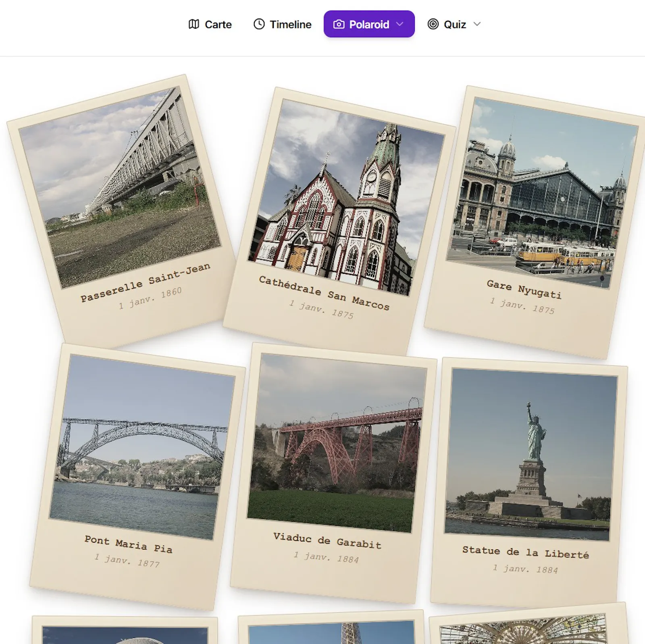Click the clock icon beside Timeline
The image size is (645, 644).
[x=259, y=24]
